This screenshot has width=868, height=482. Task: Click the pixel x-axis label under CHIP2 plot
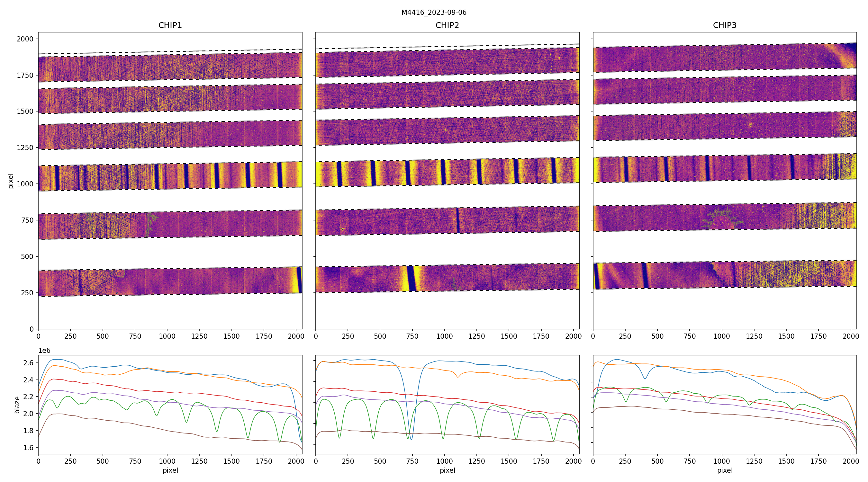pos(447,470)
